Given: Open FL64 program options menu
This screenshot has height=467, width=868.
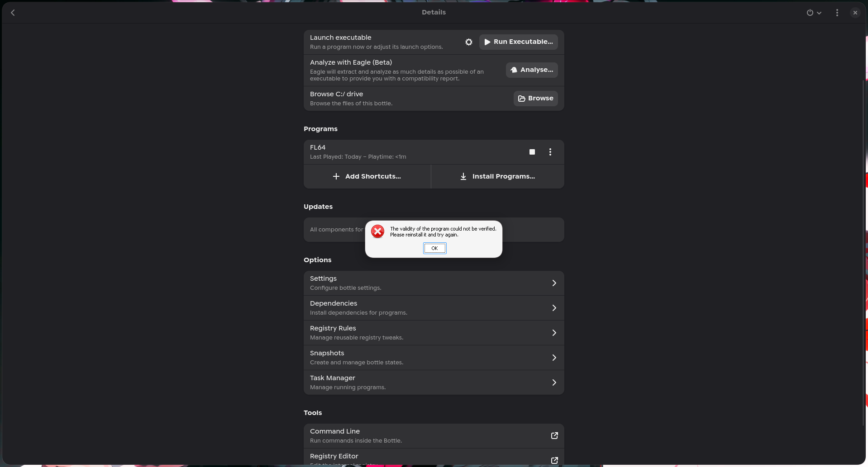Looking at the screenshot, I should point(550,152).
